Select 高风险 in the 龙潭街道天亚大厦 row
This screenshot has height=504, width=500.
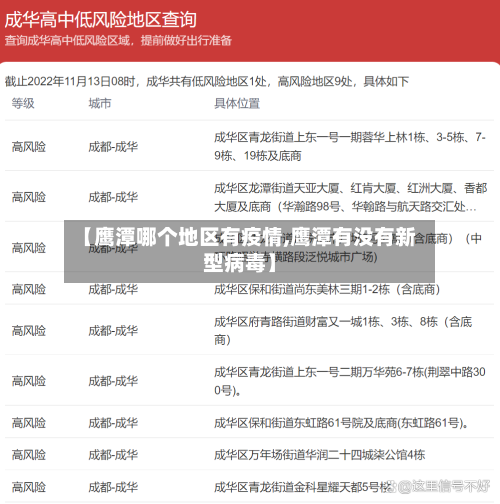pos(29,197)
